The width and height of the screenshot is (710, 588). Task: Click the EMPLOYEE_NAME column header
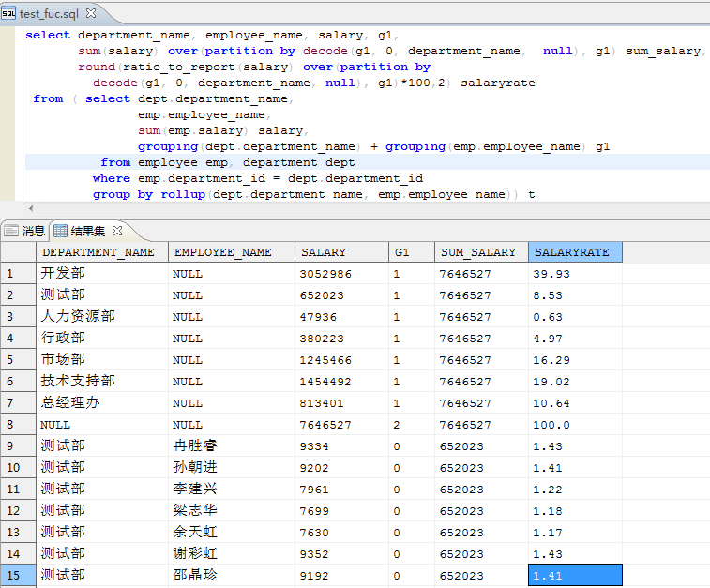click(223, 252)
